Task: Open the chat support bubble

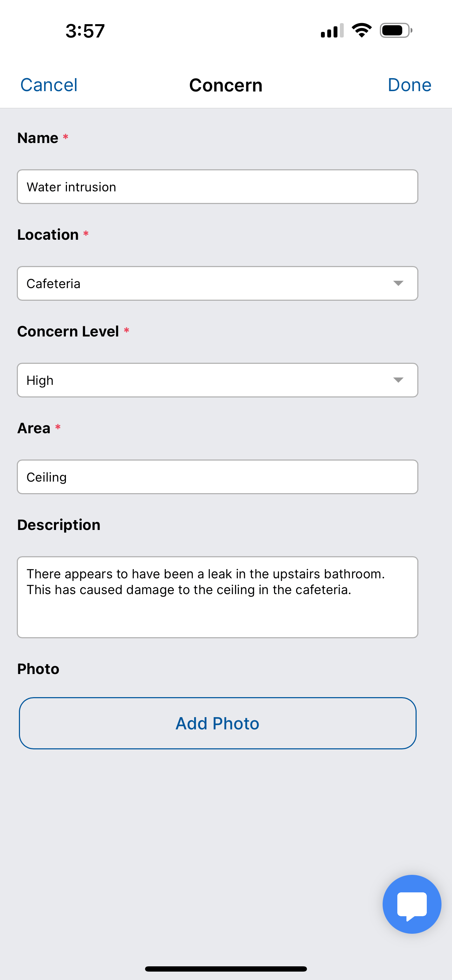Action: pos(412,904)
